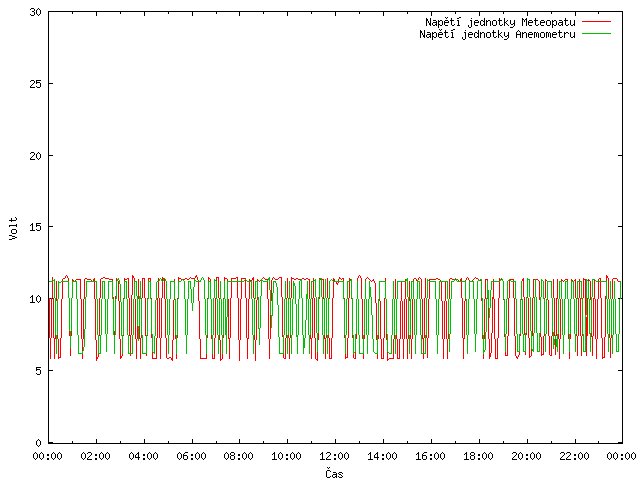Screen dimensions: 640x480
Task: Click the legend entry 'Napětí jednotky Anemometru'
Action: click(497, 34)
